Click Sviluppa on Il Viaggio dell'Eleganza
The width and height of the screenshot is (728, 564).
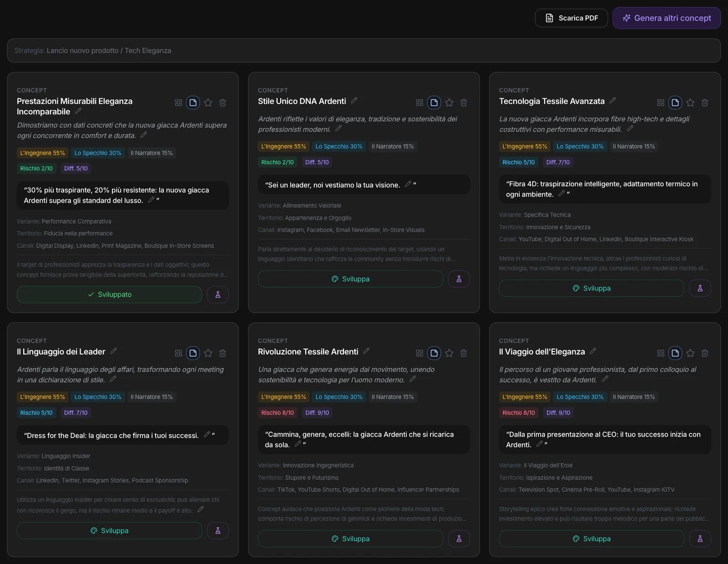pos(592,539)
